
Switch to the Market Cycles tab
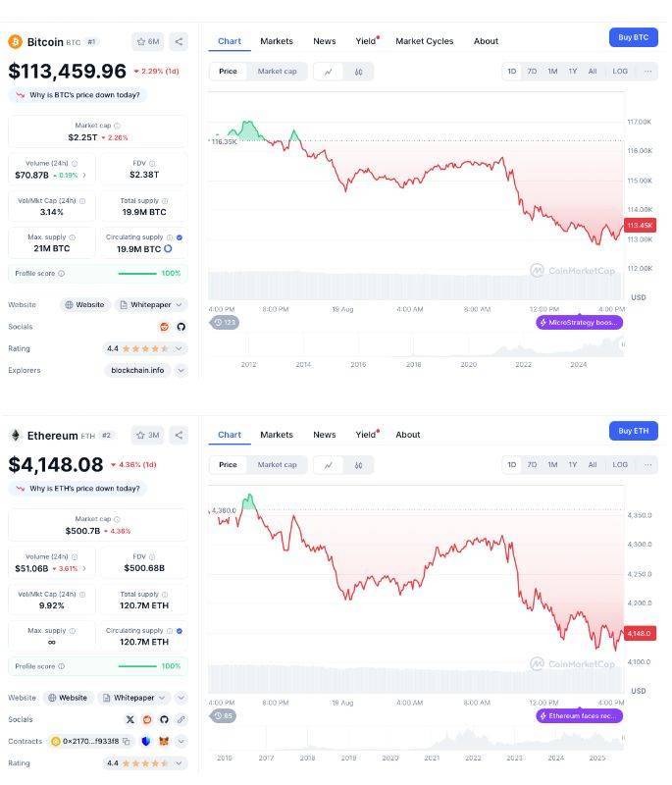[424, 41]
